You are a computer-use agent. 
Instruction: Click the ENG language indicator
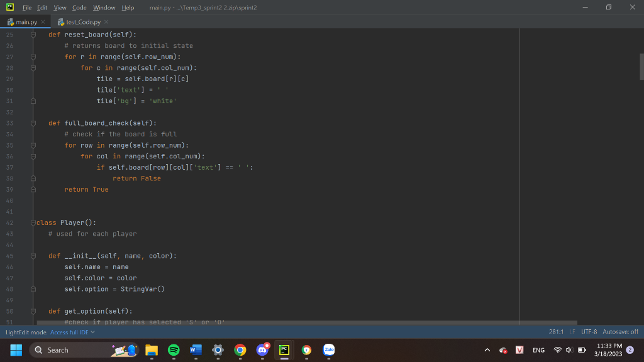tap(538, 350)
